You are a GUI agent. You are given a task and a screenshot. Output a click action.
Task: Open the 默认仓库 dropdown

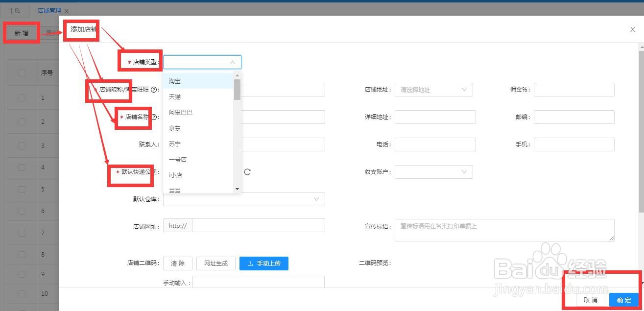(244, 199)
